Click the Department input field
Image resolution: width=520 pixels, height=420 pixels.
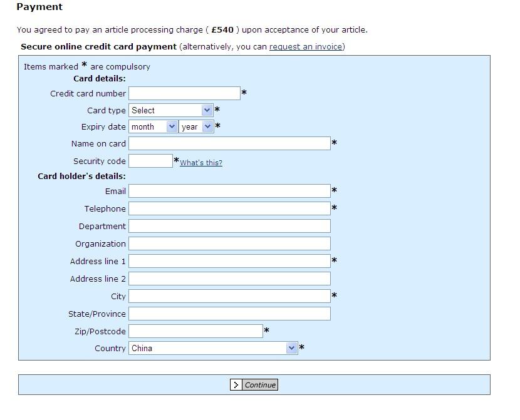229,226
